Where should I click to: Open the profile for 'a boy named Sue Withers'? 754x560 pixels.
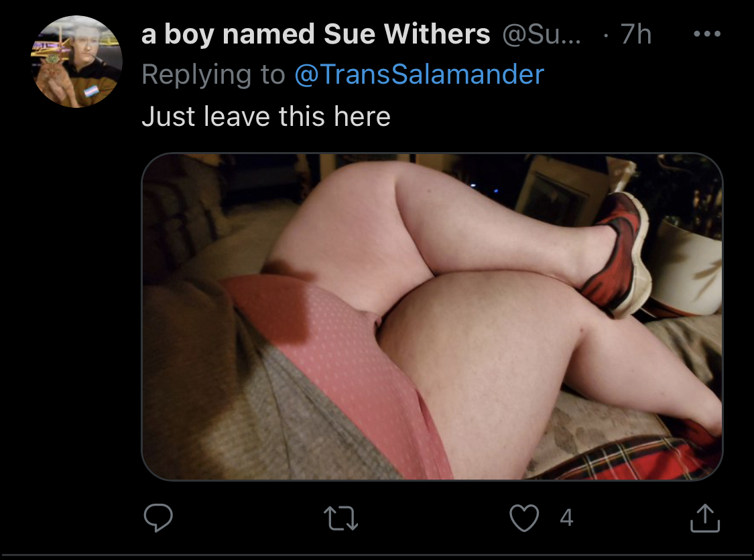316,34
